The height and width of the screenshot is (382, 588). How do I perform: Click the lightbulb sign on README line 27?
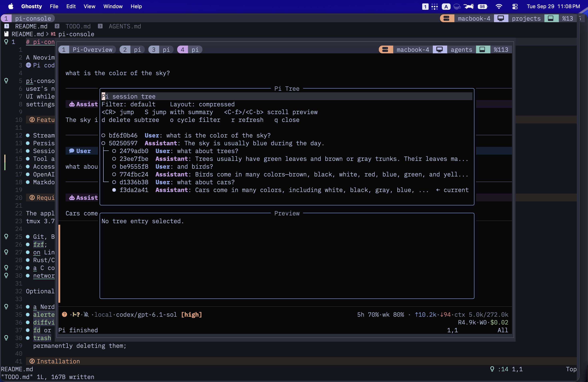(6, 252)
